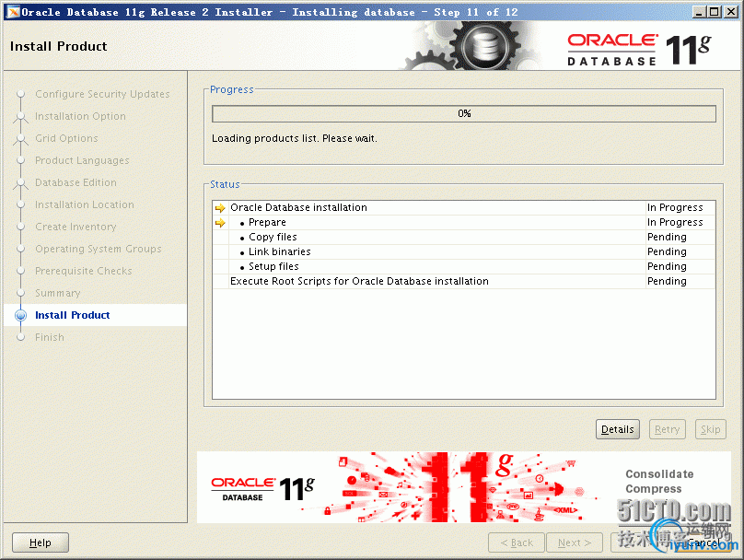The width and height of the screenshot is (744, 560).
Task: Minimize the installer window
Action: coord(699,12)
